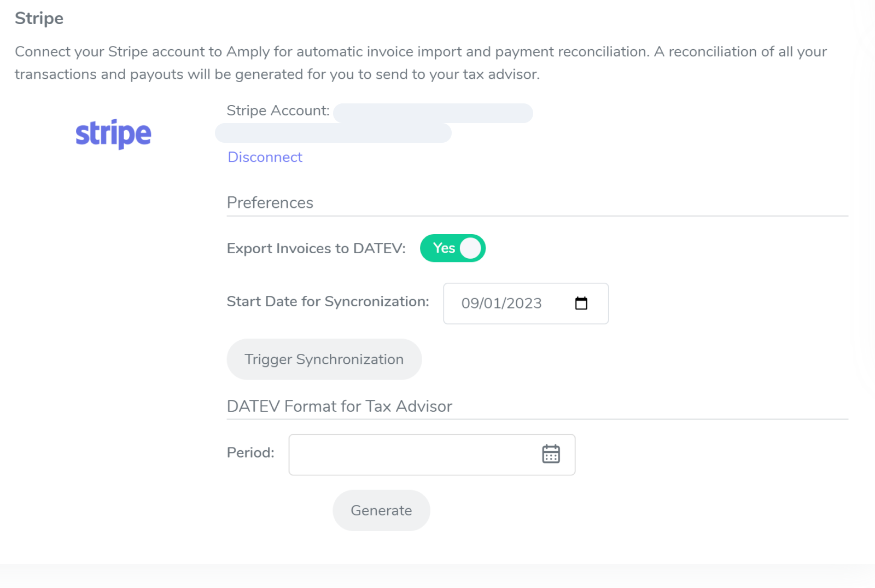875x588 pixels.
Task: Disconnect the Stripe account
Action: click(x=265, y=157)
